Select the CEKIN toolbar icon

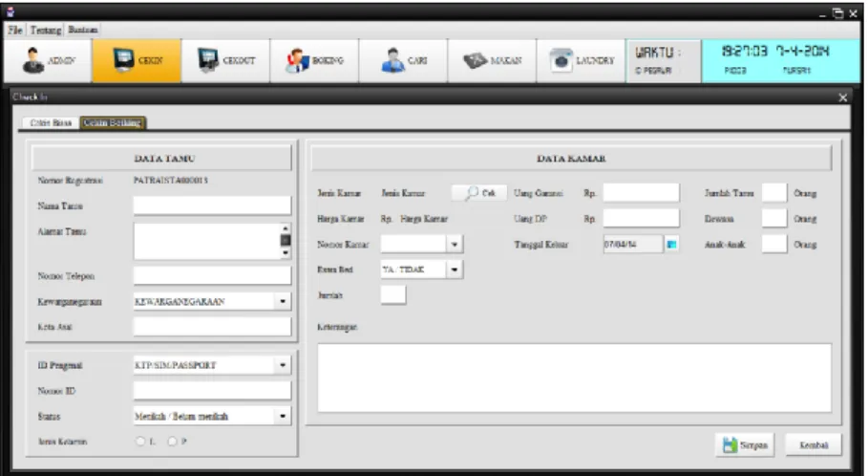tap(137, 60)
